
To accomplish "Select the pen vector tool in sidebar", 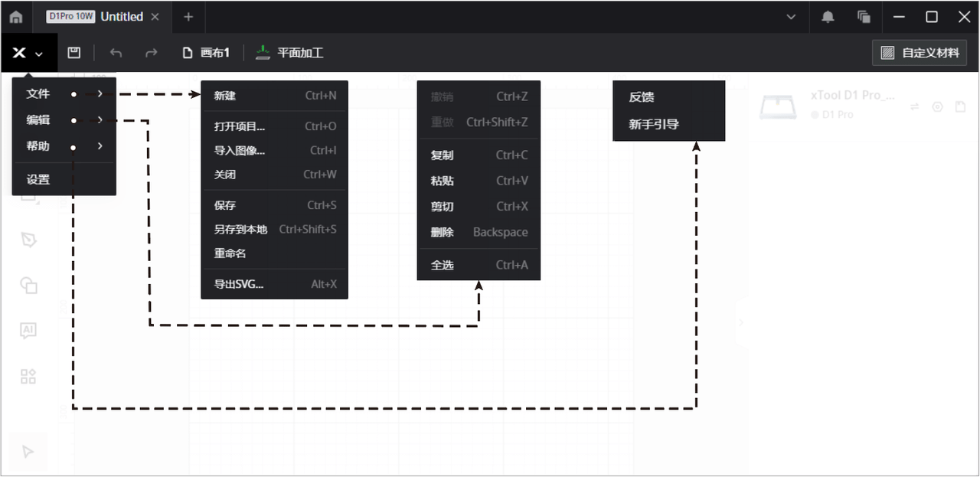I will pos(28,240).
